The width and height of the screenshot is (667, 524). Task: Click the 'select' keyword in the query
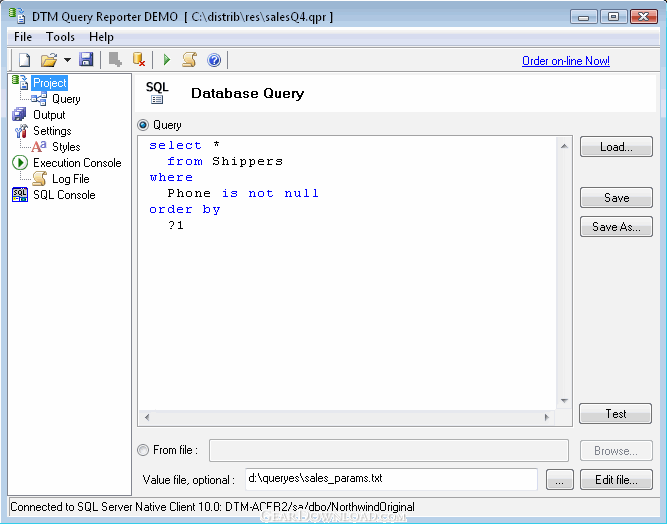[x=175, y=145]
